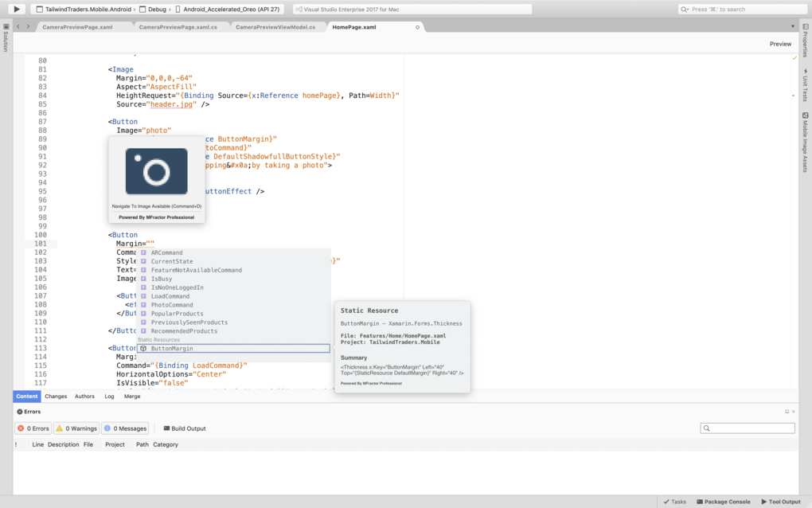Screen dimensions: 812x508
Task: Close the Errors pad
Action: (x=794, y=412)
